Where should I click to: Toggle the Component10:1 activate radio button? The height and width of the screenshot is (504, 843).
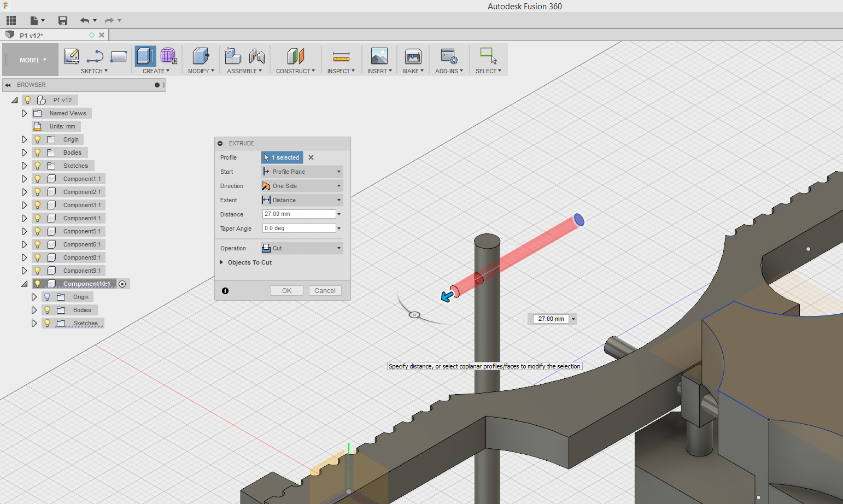pyautogui.click(x=122, y=284)
